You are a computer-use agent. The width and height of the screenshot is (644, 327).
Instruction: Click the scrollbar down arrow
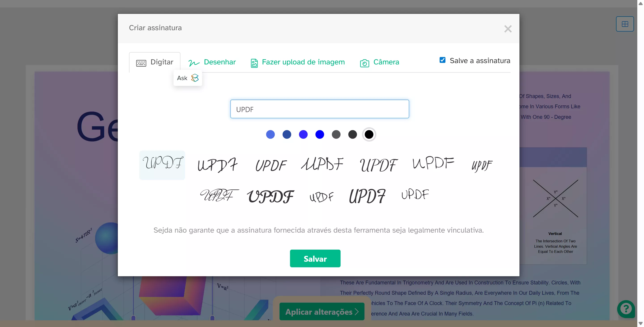pos(640,323)
